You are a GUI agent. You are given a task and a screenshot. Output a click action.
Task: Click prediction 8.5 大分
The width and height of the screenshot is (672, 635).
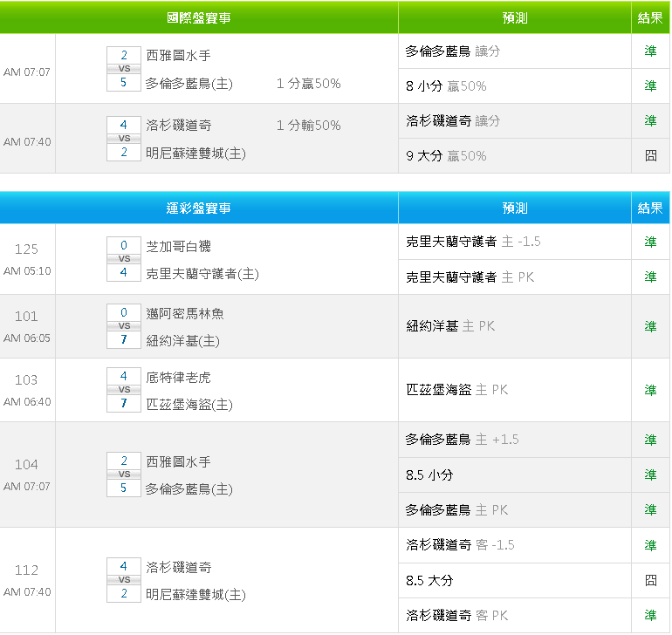(429, 581)
